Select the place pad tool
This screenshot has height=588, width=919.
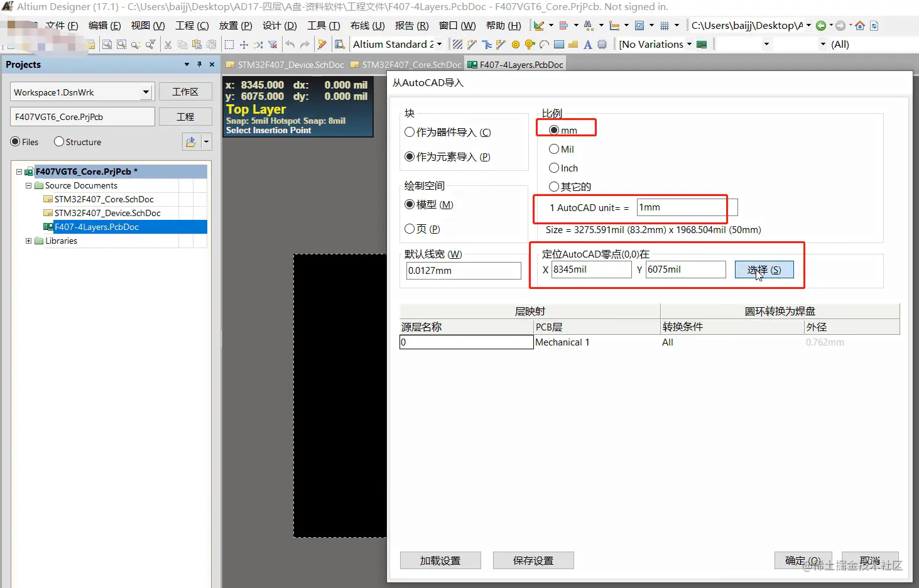[x=516, y=45]
